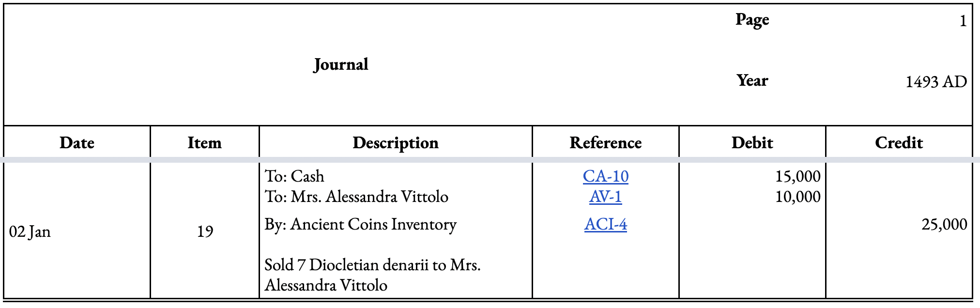Click the 1493 AD year value

click(x=936, y=81)
